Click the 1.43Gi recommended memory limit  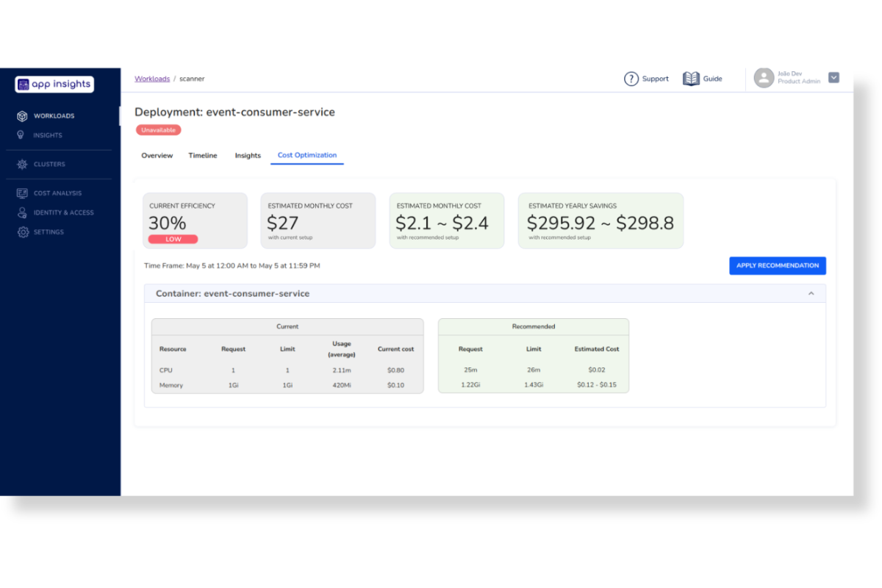pyautogui.click(x=534, y=385)
